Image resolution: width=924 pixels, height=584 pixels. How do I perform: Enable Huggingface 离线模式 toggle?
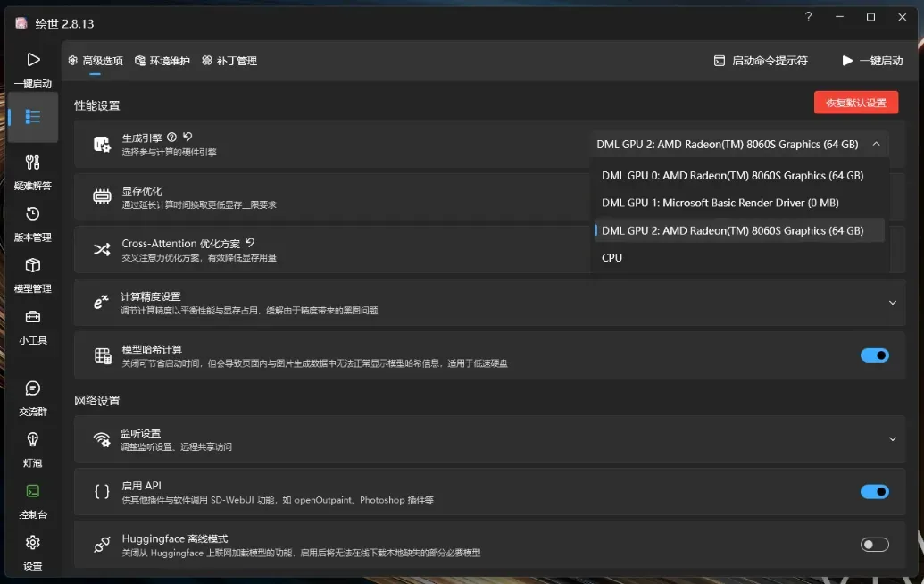click(874, 545)
